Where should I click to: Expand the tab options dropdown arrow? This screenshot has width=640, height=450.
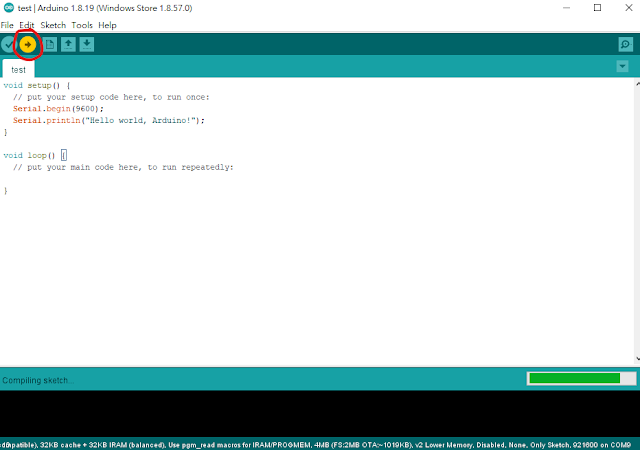(622, 66)
